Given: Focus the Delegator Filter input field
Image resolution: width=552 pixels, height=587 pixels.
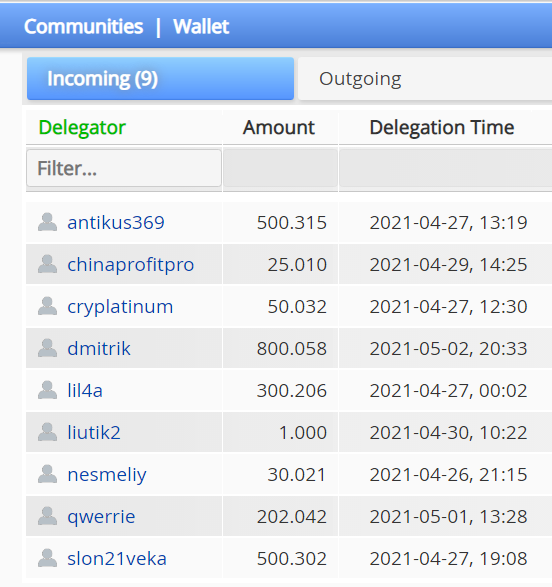Looking at the screenshot, I should point(124,168).
